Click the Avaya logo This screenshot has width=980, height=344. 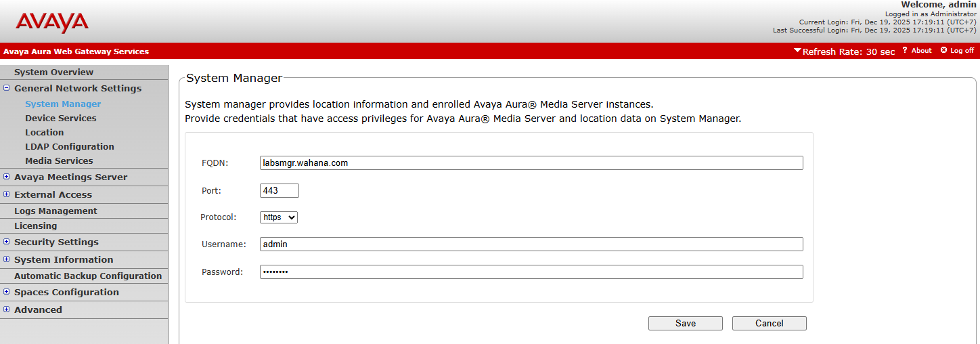(52, 22)
